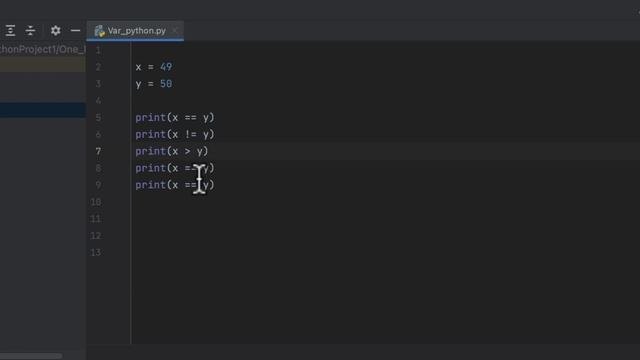Click the Collapse All icon in project toolbar
This screenshot has width=640, height=360.
tap(31, 31)
